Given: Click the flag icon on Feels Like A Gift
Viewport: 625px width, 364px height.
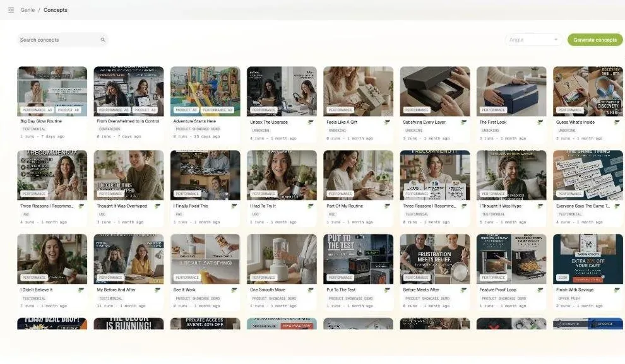Looking at the screenshot, I should tap(387, 122).
